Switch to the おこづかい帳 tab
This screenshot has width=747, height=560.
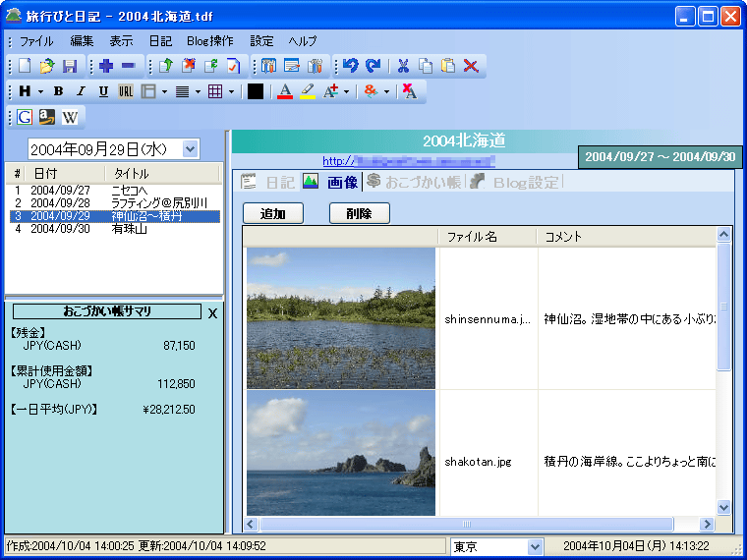pos(413,182)
